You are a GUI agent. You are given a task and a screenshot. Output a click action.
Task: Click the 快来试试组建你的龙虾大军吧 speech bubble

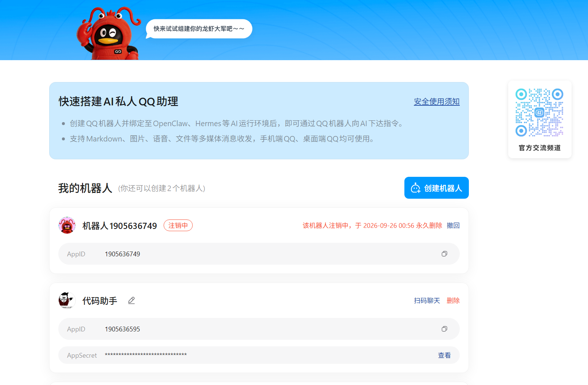point(199,29)
